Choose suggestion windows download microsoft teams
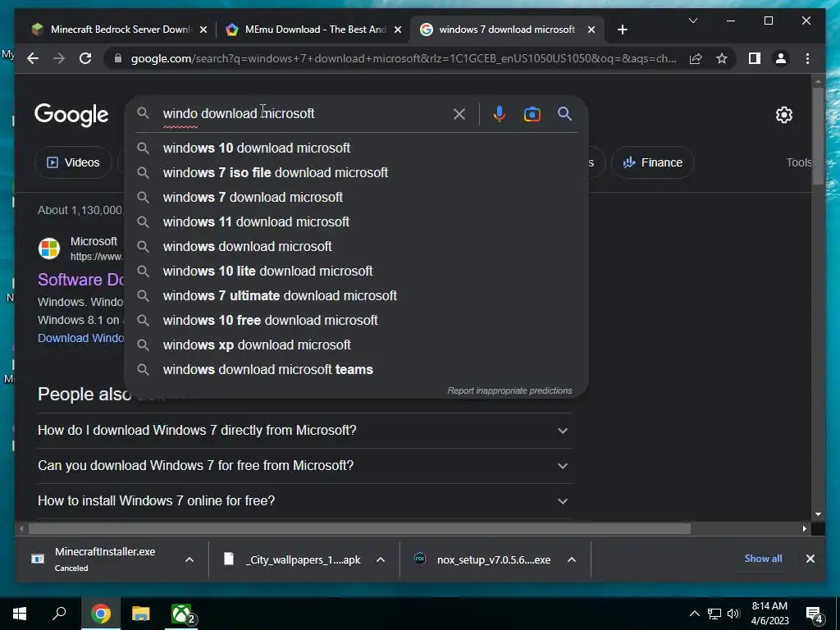Image resolution: width=840 pixels, height=630 pixels. pos(356,370)
